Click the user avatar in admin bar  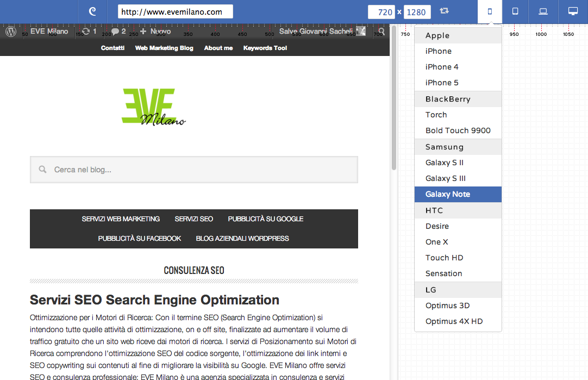361,31
